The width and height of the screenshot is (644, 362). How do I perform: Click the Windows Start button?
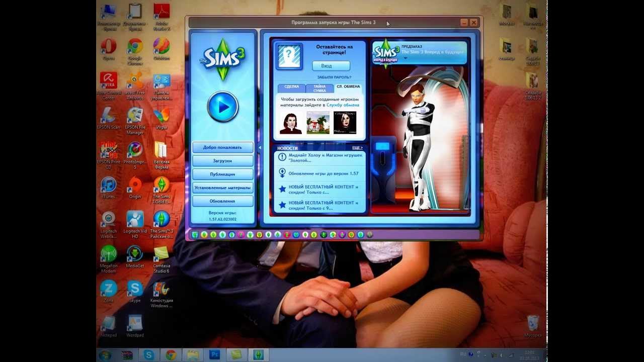(105, 355)
